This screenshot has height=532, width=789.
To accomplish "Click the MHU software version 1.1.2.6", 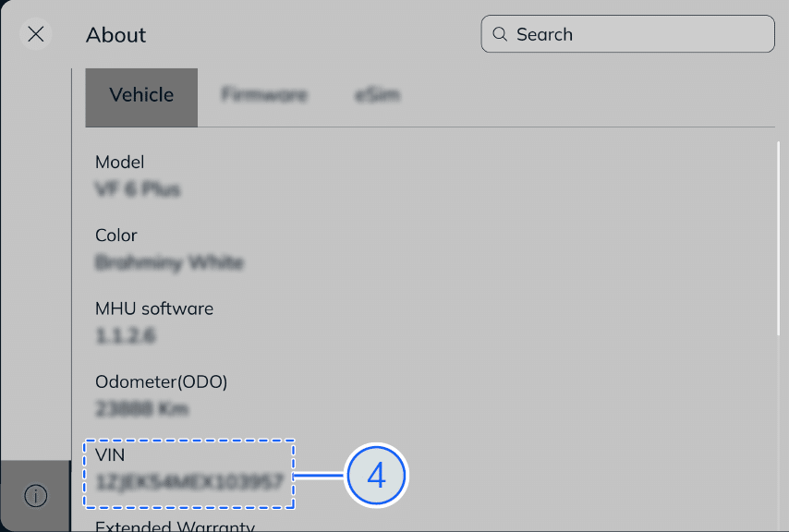I will 125,335.
